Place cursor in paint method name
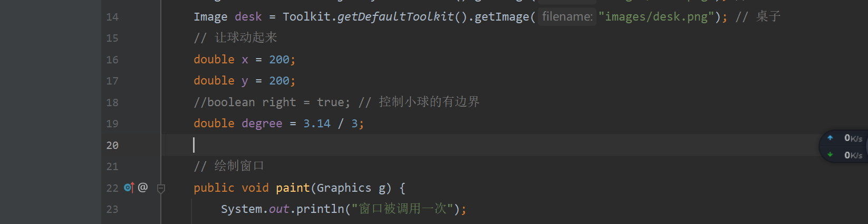 point(293,188)
